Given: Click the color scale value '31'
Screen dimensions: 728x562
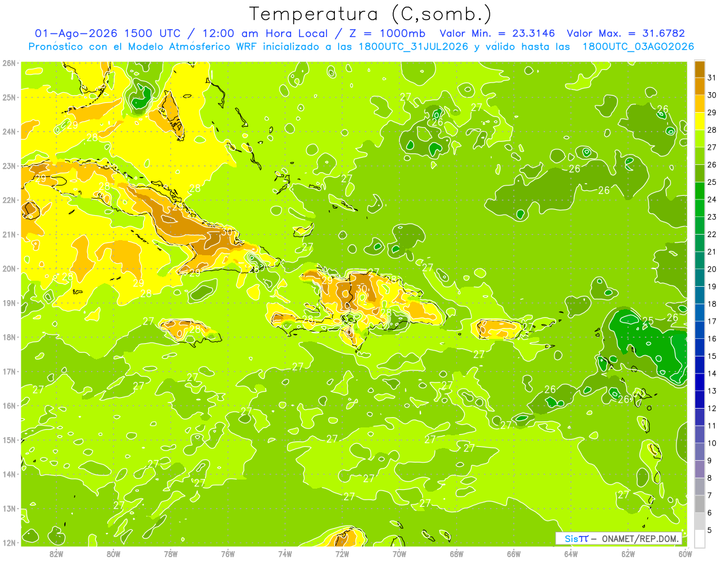Looking at the screenshot, I should tap(712, 78).
